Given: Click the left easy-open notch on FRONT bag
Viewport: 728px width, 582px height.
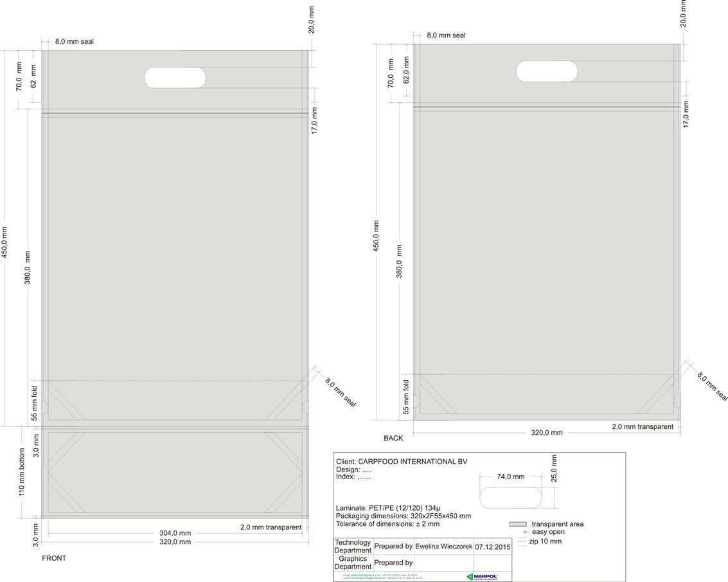Looking at the screenshot, I should (44, 407).
